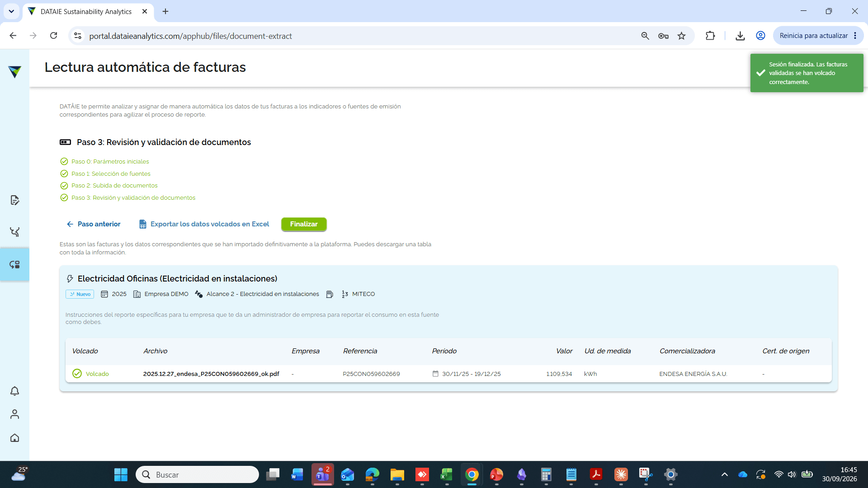Viewport: 868px width, 488px height.
Task: Open the Windows Start menu
Action: [x=121, y=474]
